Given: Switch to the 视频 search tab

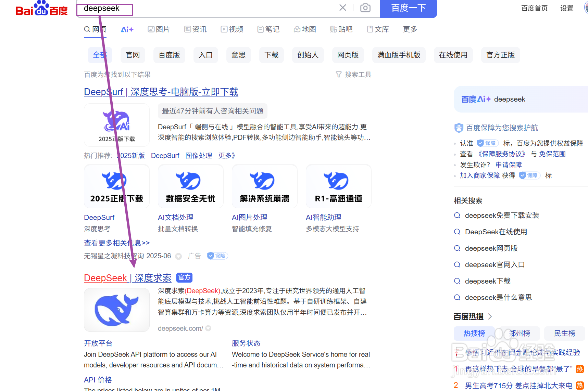Looking at the screenshot, I should [x=232, y=29].
